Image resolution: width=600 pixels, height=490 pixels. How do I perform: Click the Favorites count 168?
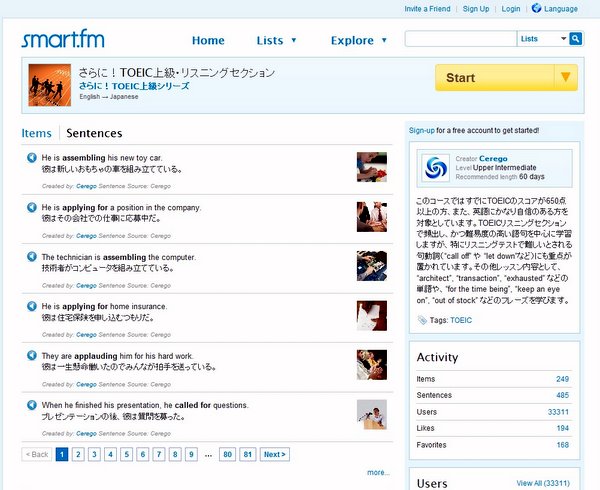click(562, 445)
